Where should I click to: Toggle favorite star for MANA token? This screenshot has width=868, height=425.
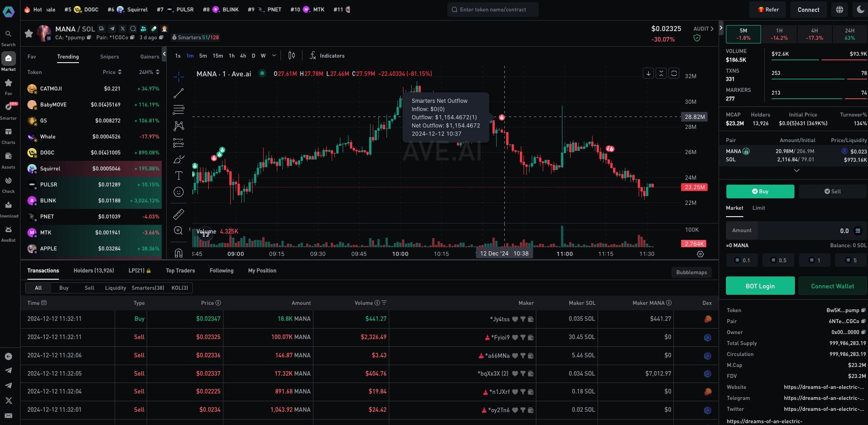[28, 33]
